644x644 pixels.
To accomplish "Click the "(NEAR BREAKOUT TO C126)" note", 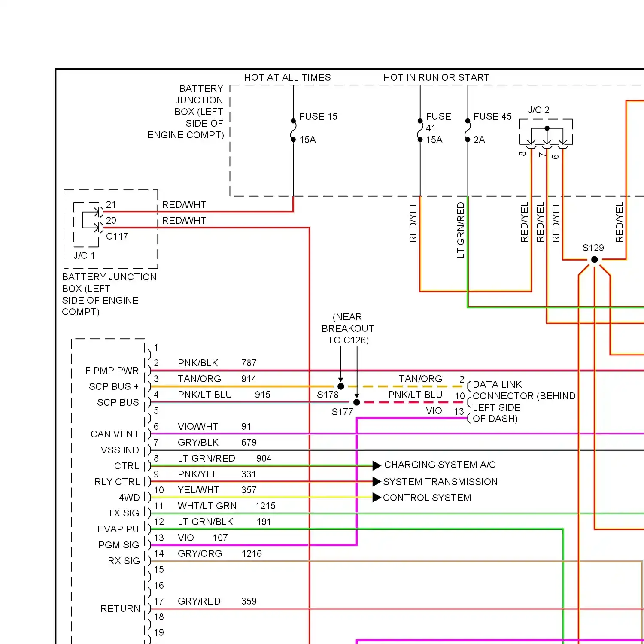I will pos(348,328).
